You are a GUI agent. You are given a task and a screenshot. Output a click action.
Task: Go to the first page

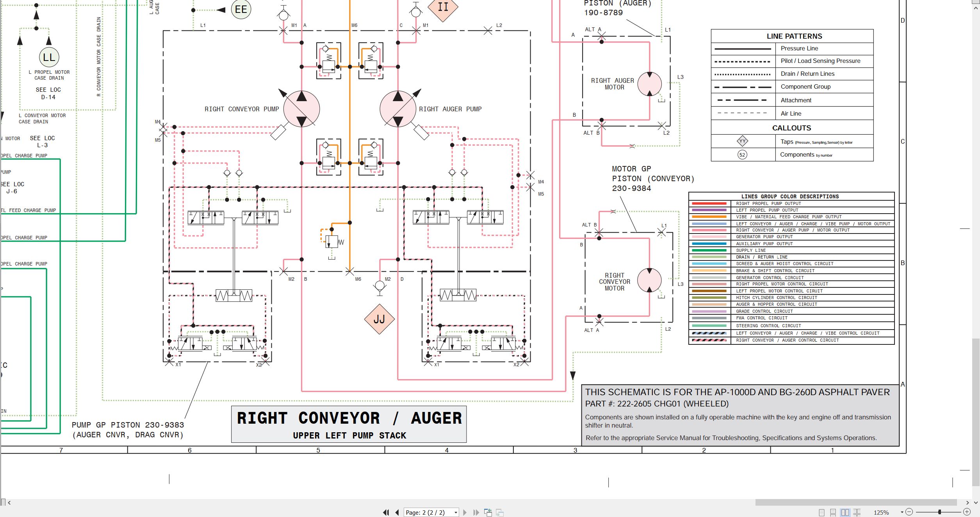pyautogui.click(x=386, y=512)
